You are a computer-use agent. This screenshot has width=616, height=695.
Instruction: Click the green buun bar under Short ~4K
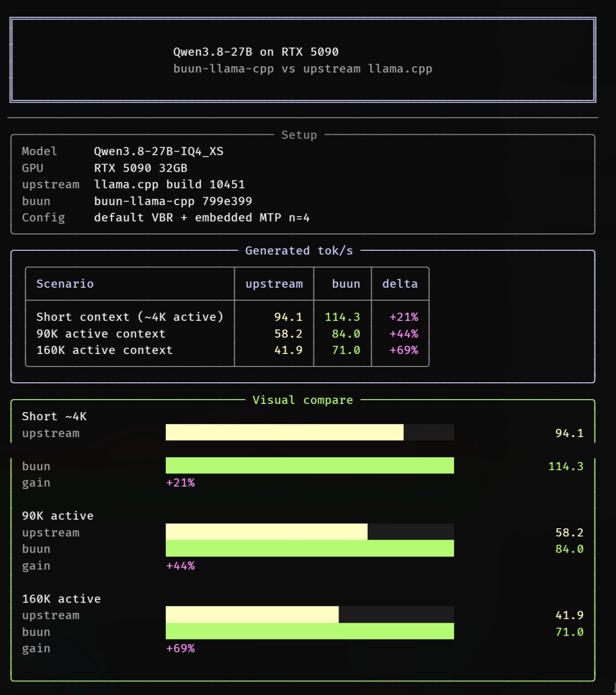point(310,466)
